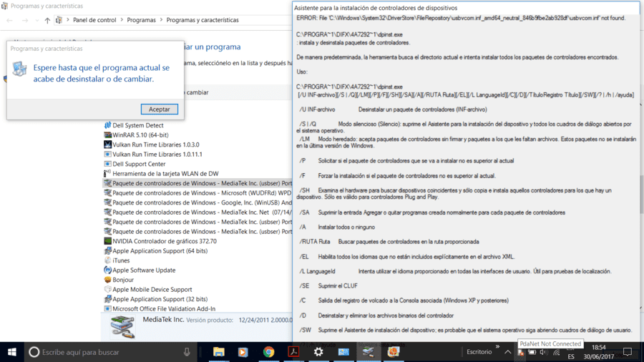Switch to the driver install wizard taskbar icon

pos(369,352)
